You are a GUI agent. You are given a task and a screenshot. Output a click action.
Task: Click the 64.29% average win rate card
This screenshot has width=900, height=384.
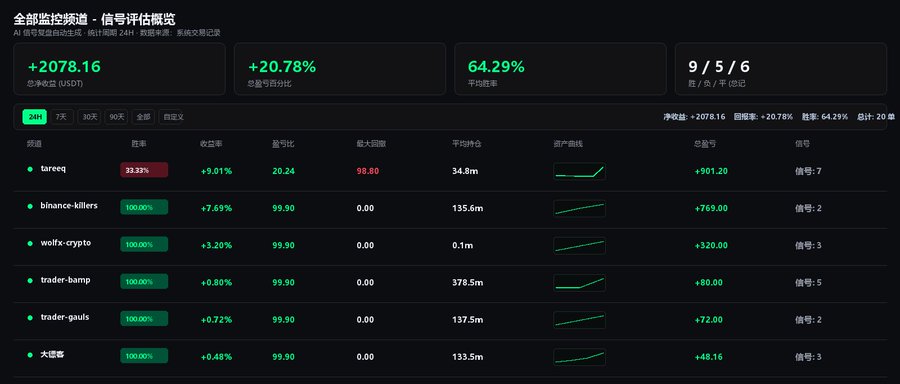click(560, 69)
